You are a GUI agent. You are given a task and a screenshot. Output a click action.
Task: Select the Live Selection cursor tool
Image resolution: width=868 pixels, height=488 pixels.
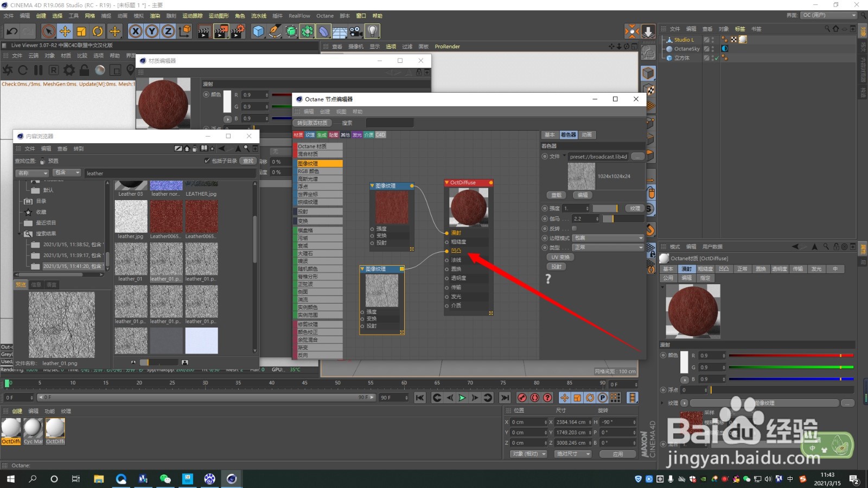pyautogui.click(x=49, y=31)
